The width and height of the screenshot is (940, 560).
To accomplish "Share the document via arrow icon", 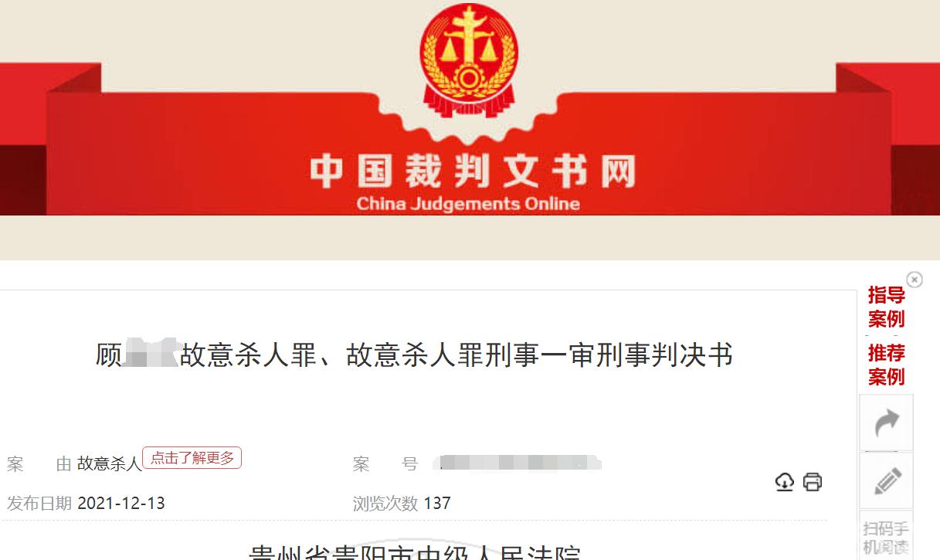I will tap(886, 423).
